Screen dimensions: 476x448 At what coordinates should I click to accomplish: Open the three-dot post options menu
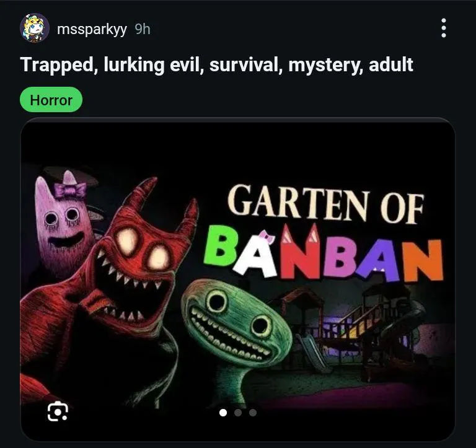pos(444,28)
